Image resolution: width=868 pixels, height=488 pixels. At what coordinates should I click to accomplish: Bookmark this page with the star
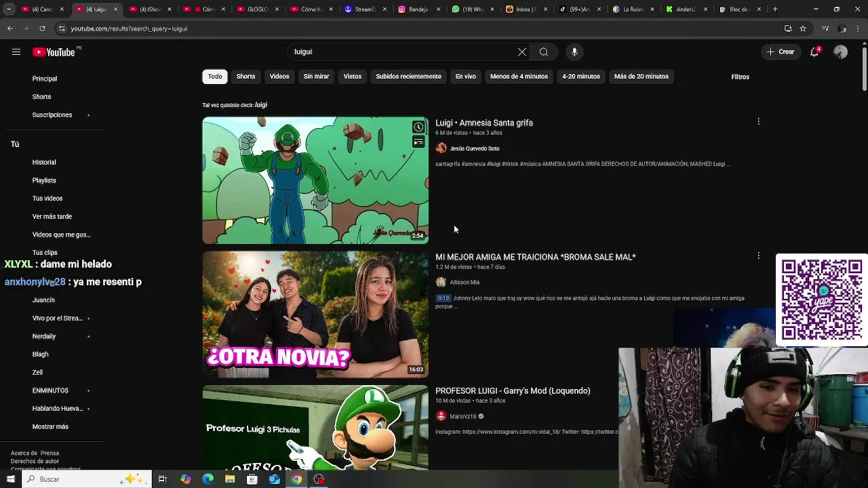point(803,28)
